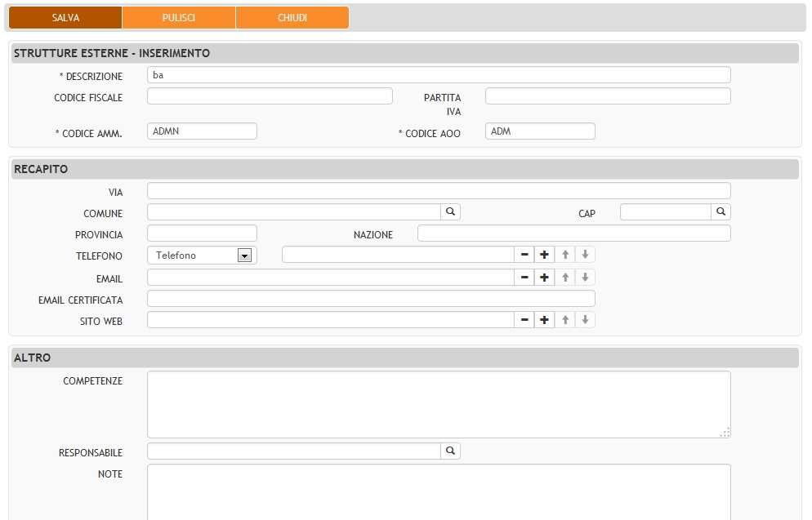Click inside the Competenze text area
Screen dimensions: 812x520
[439, 404]
